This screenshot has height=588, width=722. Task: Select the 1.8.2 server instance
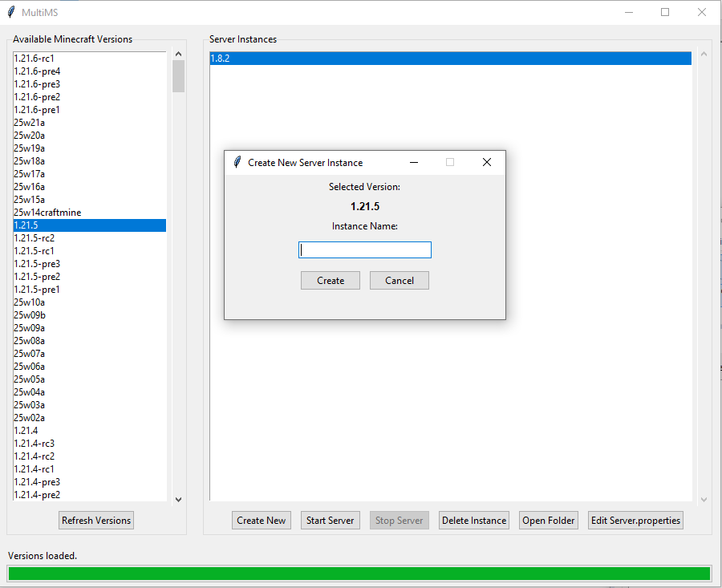[x=450, y=59]
